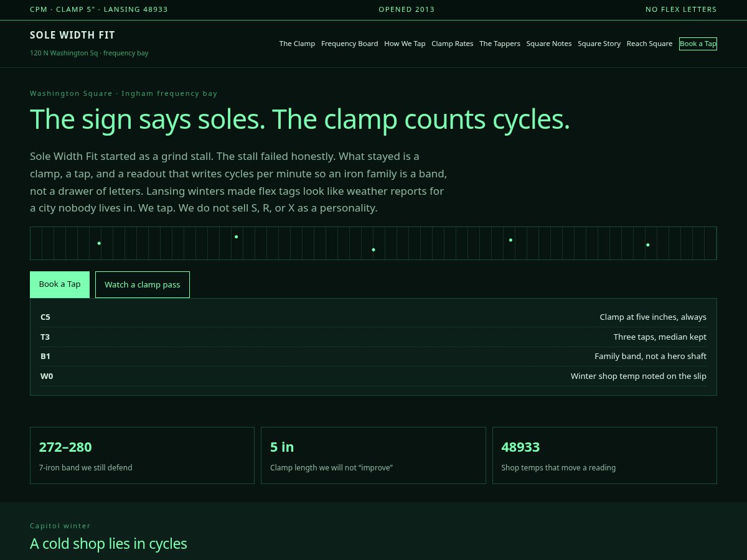Open How We Tap section

pos(405,44)
